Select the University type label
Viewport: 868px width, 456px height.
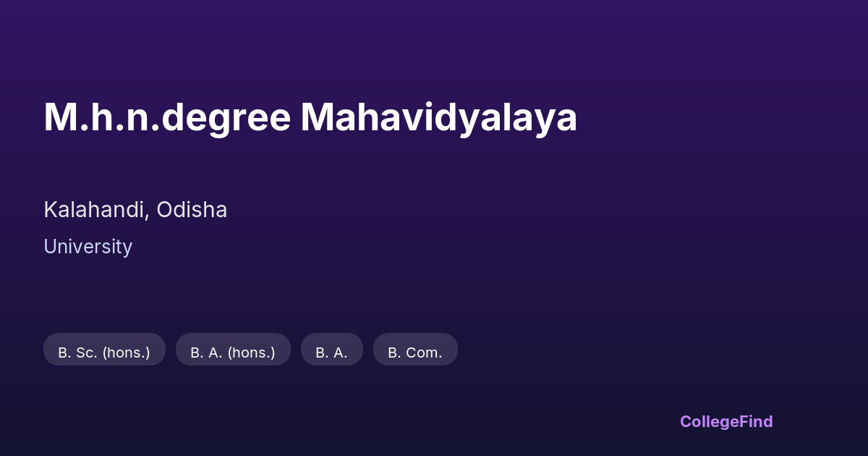click(x=88, y=247)
